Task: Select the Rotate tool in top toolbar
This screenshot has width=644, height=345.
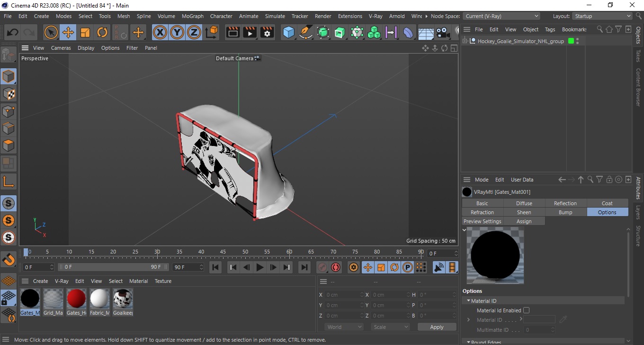Action: coord(102,33)
